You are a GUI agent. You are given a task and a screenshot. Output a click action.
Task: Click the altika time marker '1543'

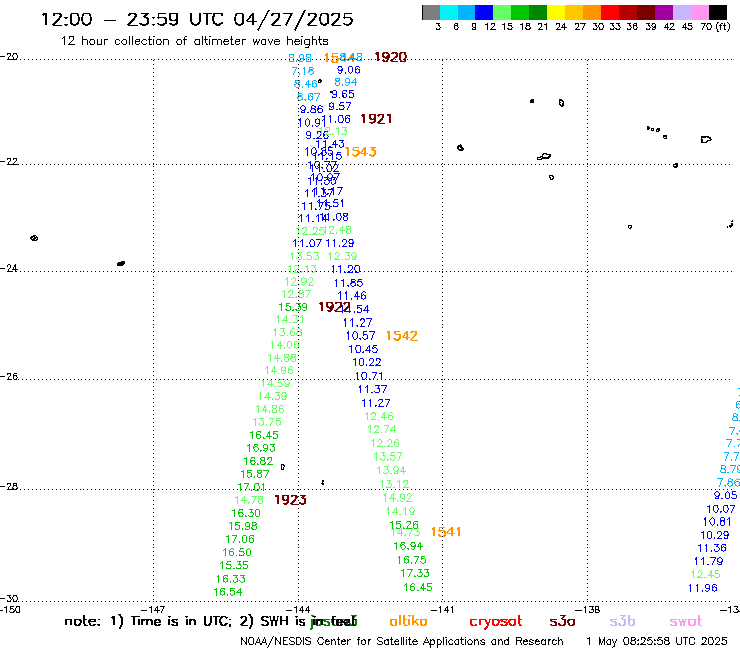pos(361,152)
